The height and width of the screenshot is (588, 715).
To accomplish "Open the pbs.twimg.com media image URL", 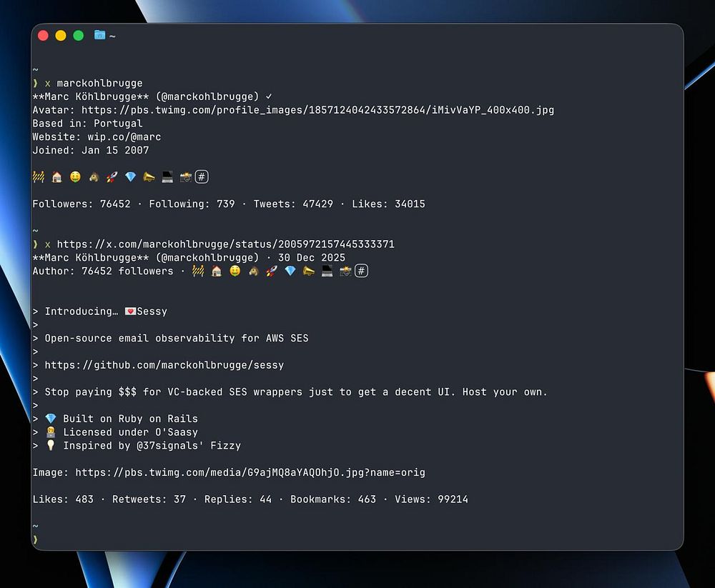I will point(250,472).
